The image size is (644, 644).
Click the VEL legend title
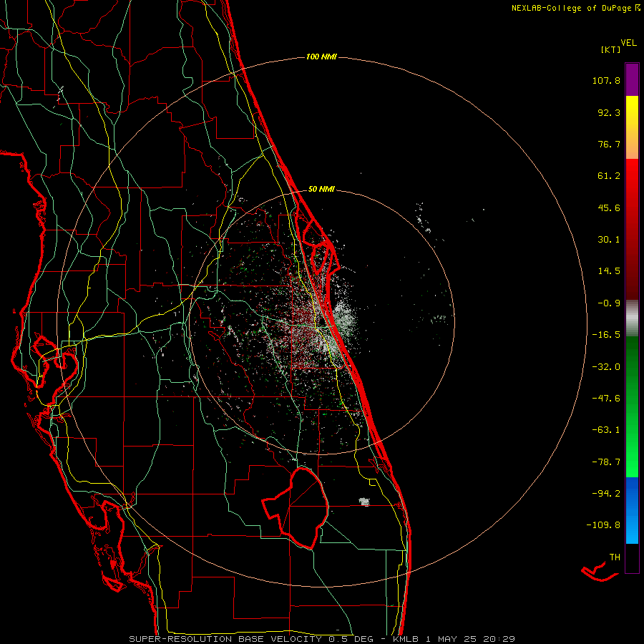pos(628,43)
